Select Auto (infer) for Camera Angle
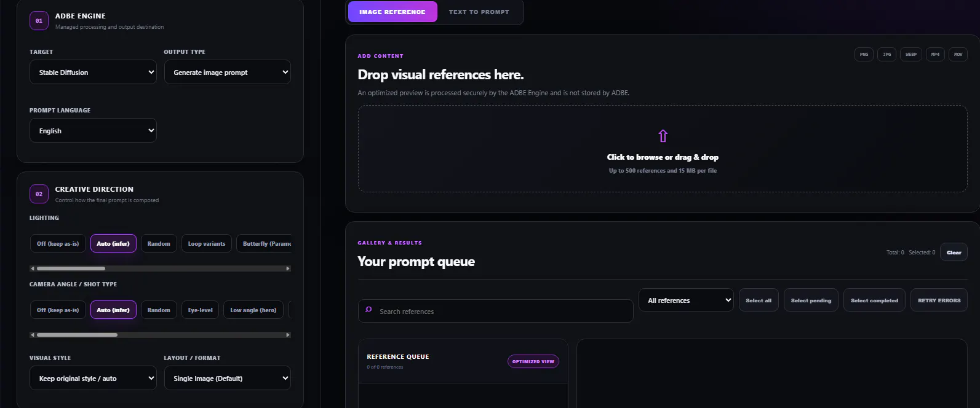Screen dimensions: 980x408 [113, 310]
